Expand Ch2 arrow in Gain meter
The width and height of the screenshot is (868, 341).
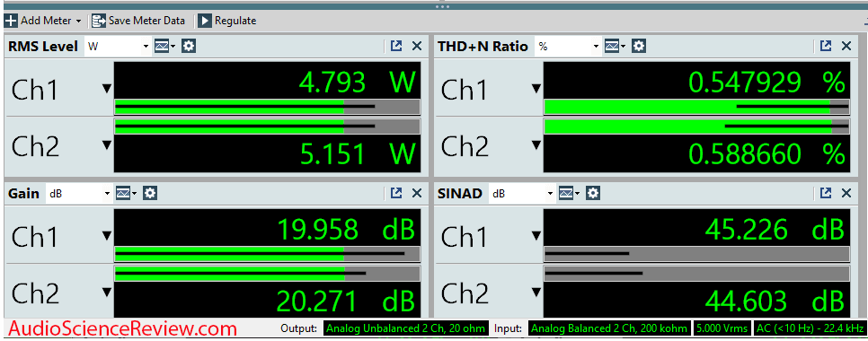pos(107,293)
